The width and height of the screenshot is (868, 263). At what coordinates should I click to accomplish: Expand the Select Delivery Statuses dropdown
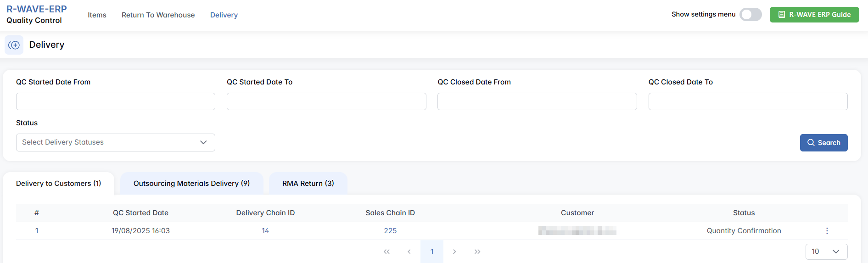tap(115, 142)
